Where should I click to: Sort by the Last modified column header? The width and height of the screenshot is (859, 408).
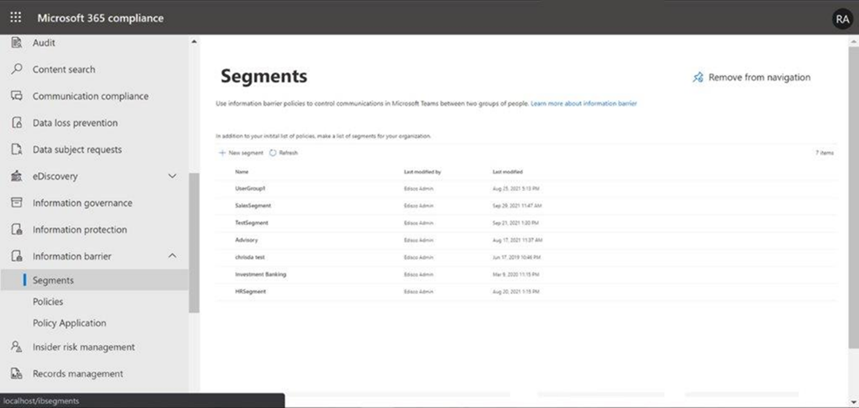[x=507, y=172]
